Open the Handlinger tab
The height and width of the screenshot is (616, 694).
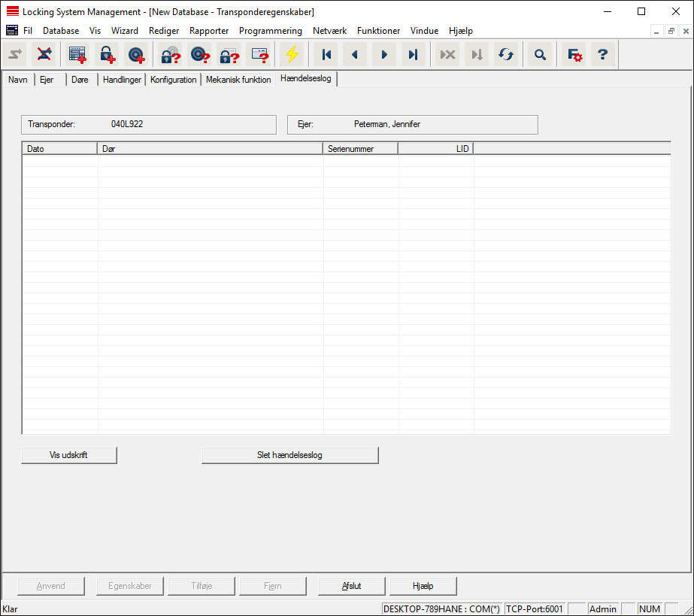coord(122,80)
